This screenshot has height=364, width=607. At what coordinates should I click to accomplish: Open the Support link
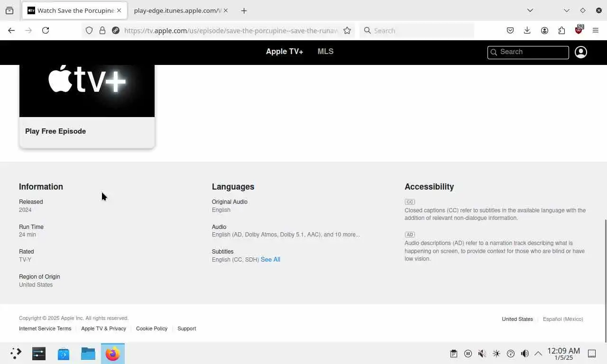(x=187, y=328)
